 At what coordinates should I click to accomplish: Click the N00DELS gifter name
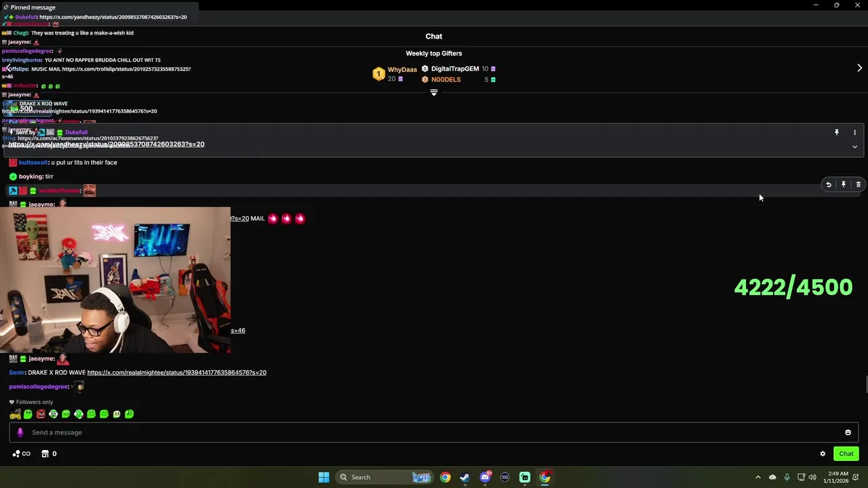pos(446,79)
